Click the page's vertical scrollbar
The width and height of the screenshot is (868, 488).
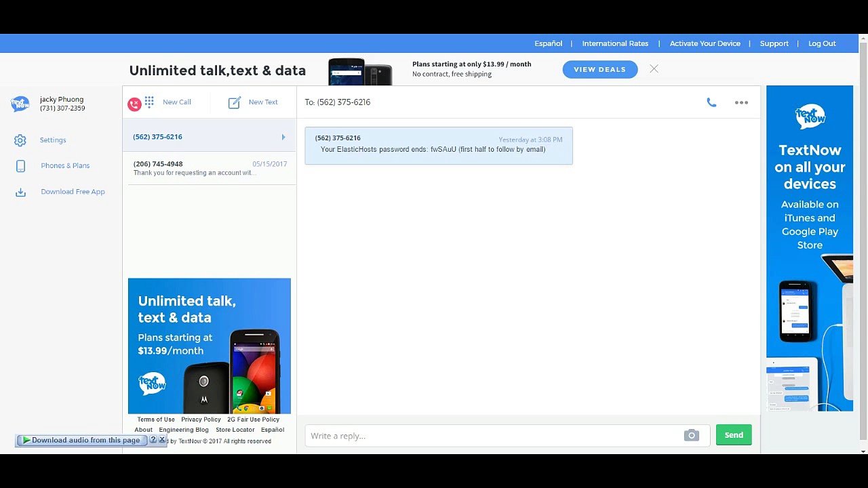(x=863, y=237)
